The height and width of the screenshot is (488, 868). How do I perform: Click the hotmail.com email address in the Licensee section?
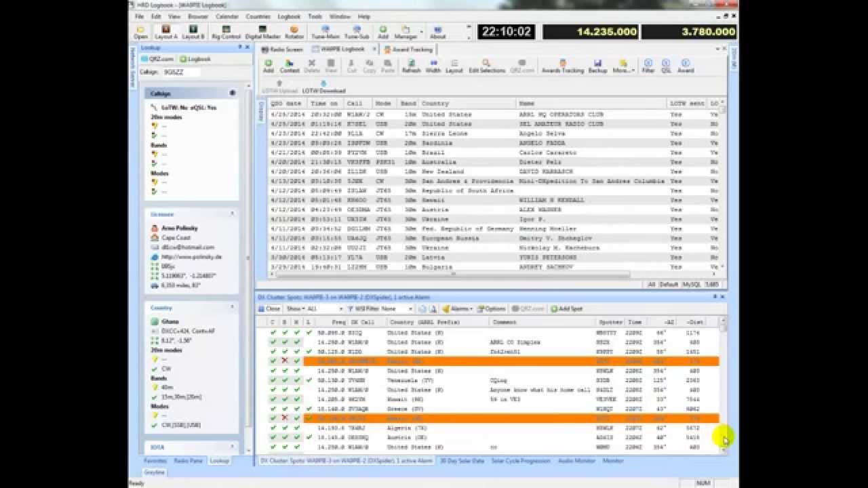click(x=188, y=247)
